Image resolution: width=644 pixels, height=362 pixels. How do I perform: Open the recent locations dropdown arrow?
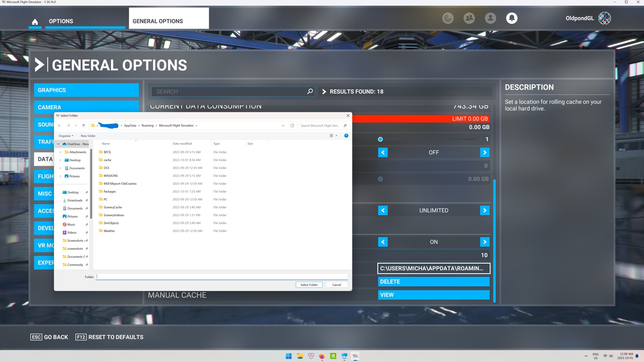76,126
